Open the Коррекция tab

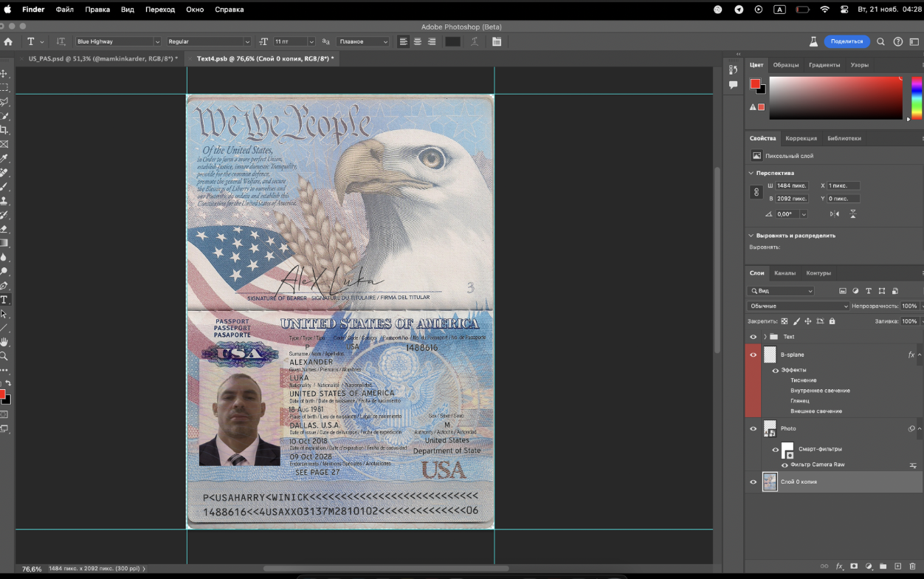tap(801, 138)
